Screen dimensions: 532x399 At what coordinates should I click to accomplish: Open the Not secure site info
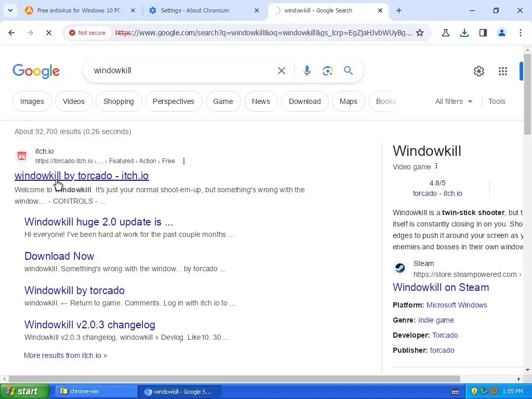point(87,33)
